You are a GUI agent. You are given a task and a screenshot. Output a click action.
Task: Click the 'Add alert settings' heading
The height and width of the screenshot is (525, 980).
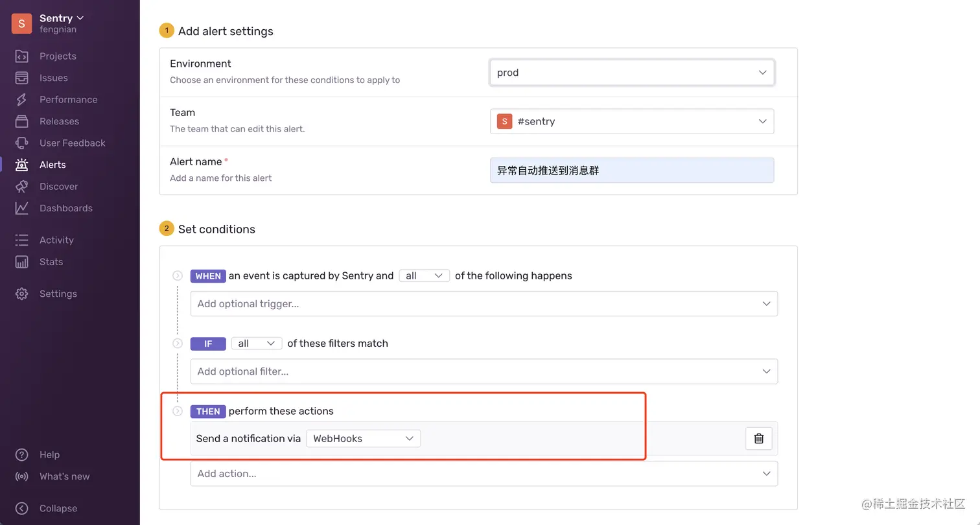[x=226, y=31]
